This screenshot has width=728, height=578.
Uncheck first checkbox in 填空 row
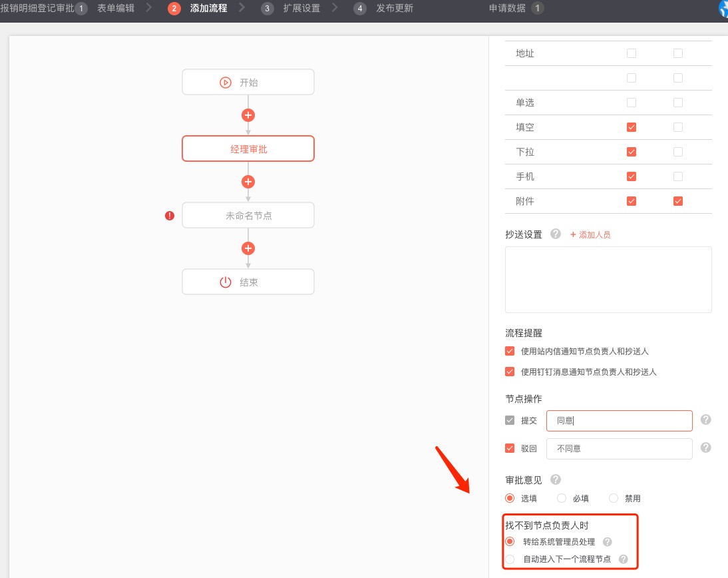click(x=632, y=127)
